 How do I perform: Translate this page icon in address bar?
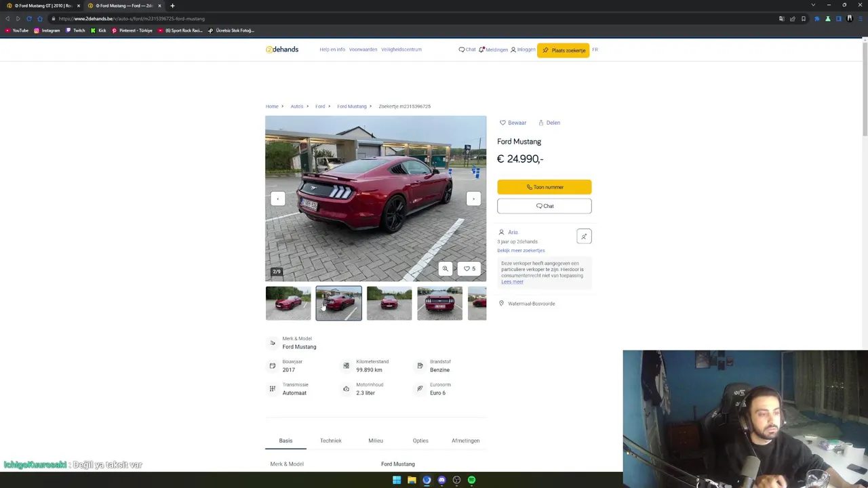(x=781, y=18)
